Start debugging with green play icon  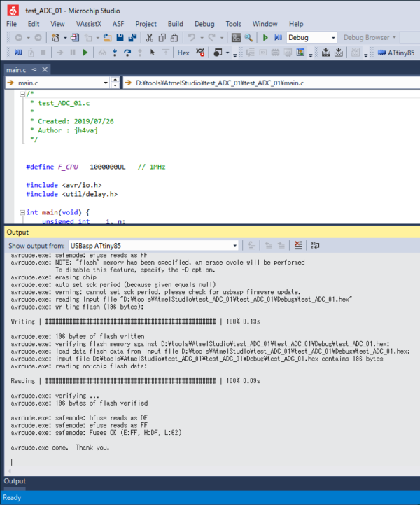coord(265,37)
